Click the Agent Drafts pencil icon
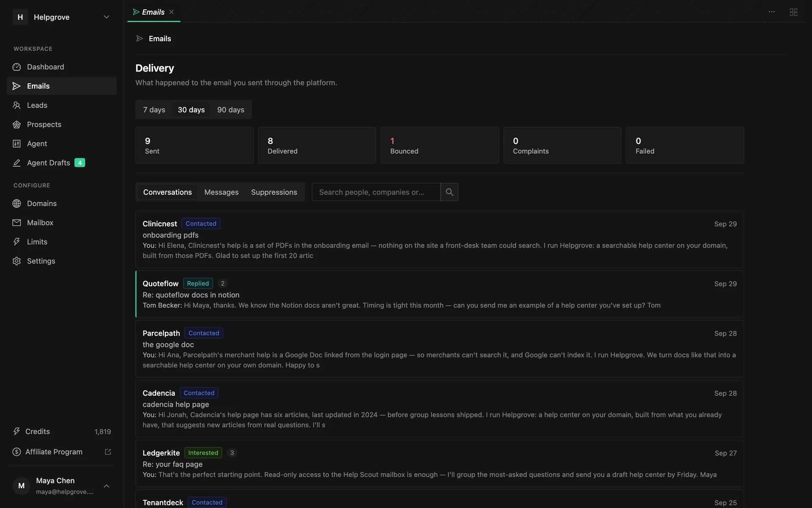 point(16,163)
